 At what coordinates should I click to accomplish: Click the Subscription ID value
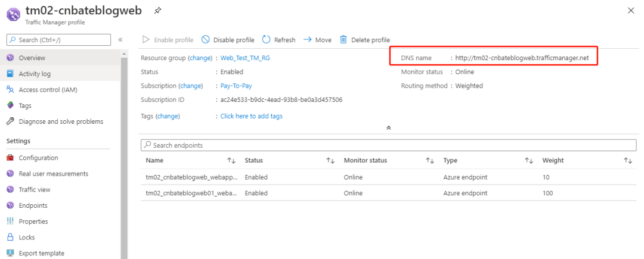pyautogui.click(x=281, y=99)
